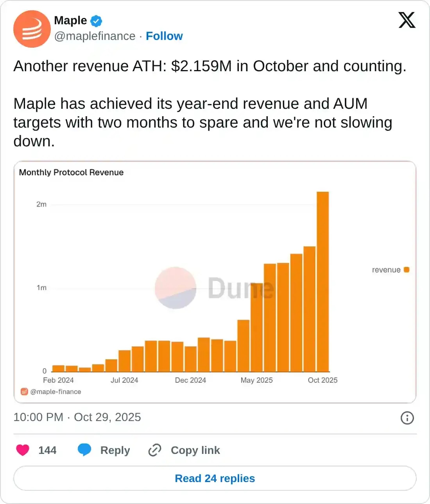
Task: Click the orange revenue legend swatch
Action: click(x=406, y=270)
